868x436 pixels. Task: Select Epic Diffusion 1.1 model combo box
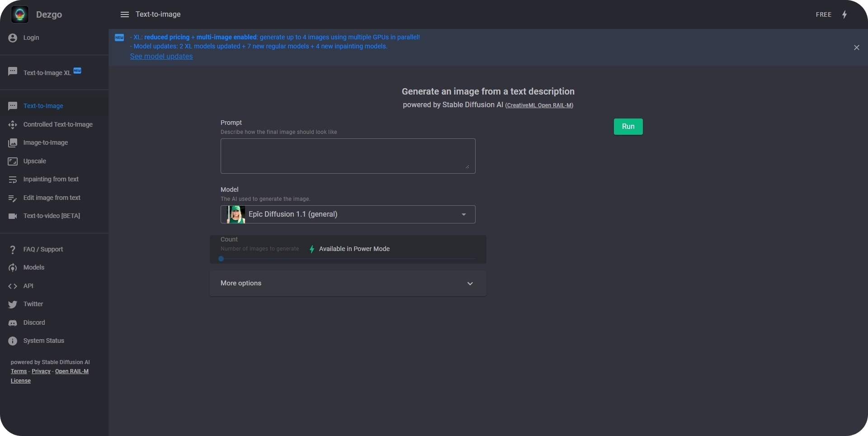coord(348,214)
